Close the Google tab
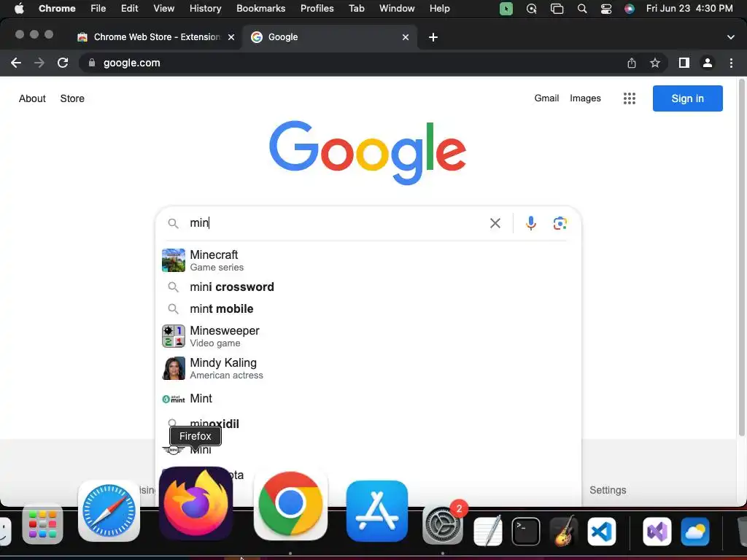 [x=406, y=37]
